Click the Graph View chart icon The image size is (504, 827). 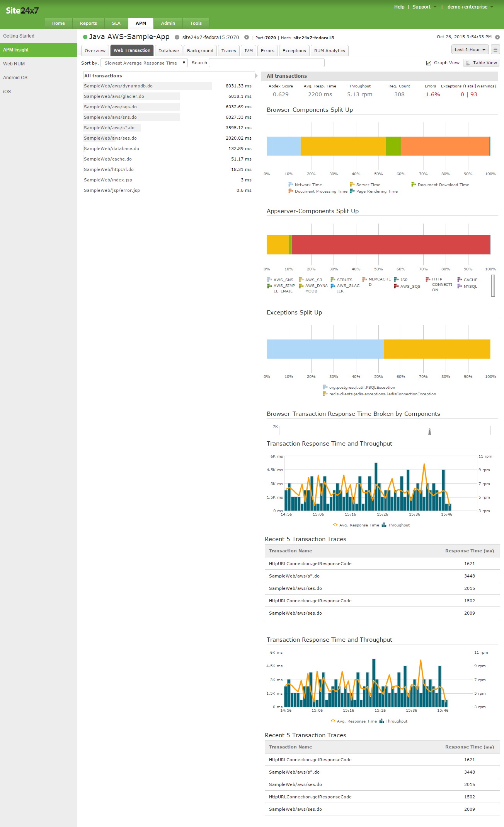[429, 63]
